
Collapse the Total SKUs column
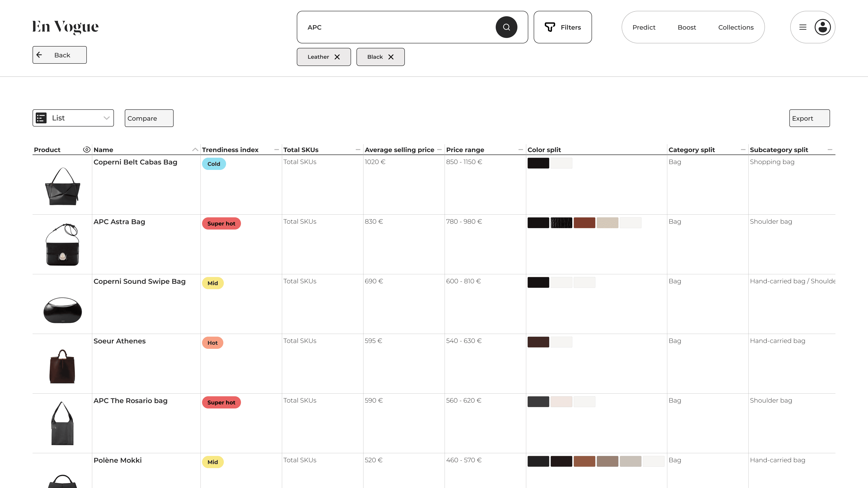358,150
